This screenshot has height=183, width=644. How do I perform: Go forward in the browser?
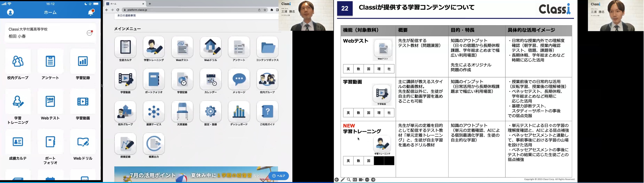coord(112,10)
